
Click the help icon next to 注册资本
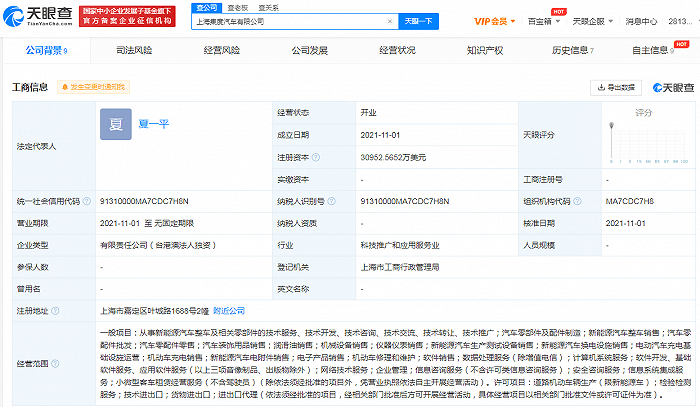pos(316,157)
